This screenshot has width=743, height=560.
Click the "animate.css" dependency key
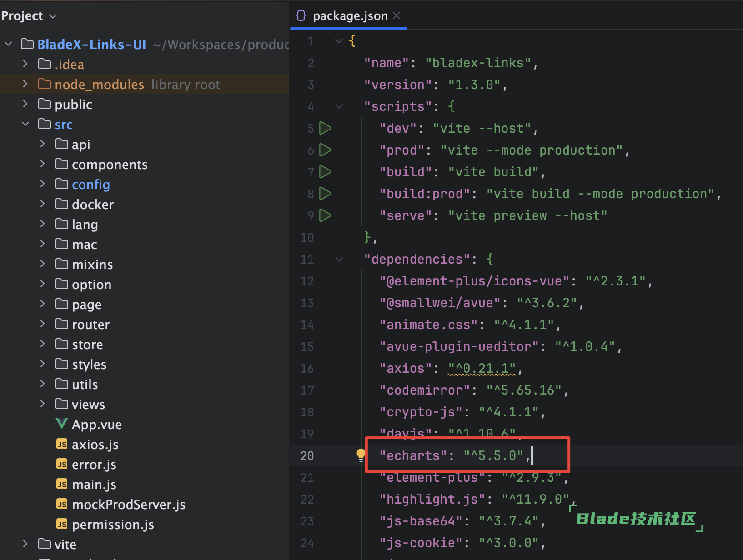coord(429,325)
